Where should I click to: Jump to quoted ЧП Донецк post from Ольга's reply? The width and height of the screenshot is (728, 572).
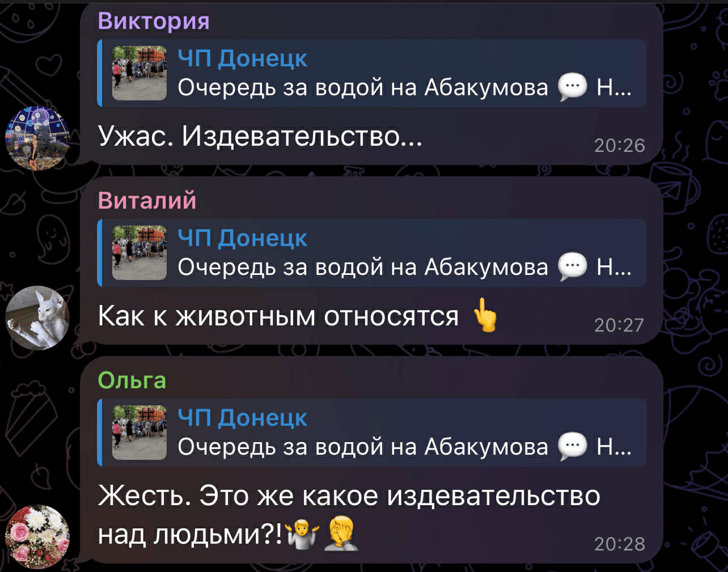(371, 433)
